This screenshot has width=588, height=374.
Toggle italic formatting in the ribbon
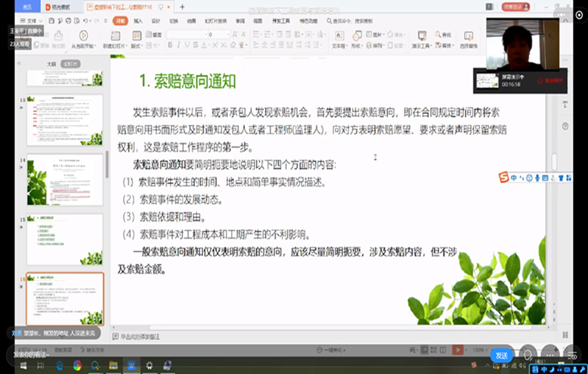pos(178,45)
